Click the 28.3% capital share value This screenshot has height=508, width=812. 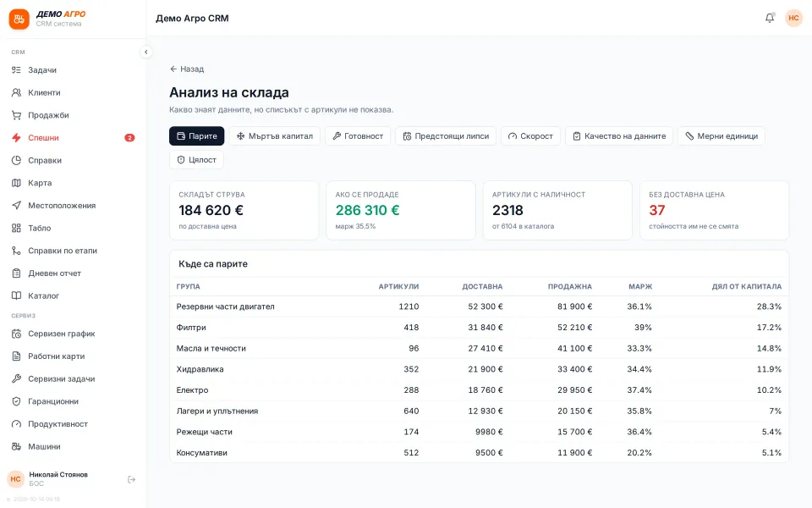[x=769, y=306]
